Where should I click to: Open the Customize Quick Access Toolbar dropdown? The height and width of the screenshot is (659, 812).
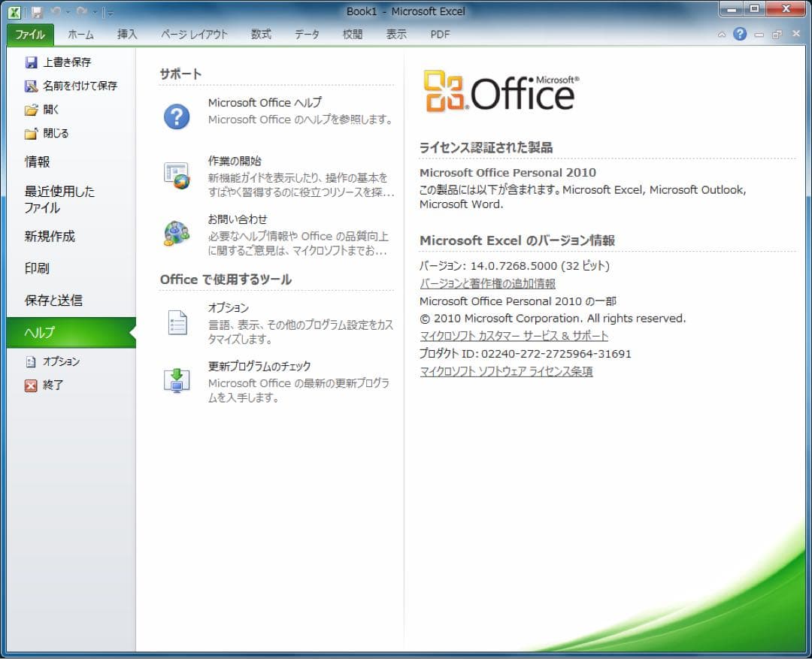click(109, 13)
